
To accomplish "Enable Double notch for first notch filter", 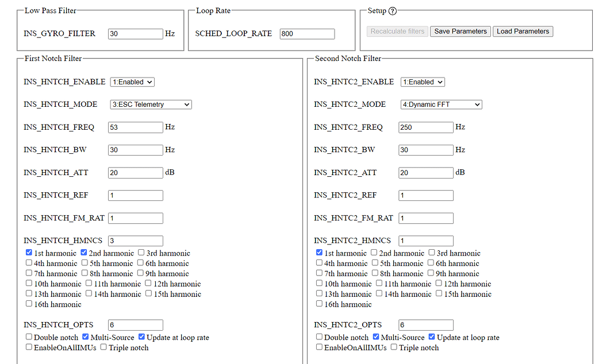I will 28,336.
